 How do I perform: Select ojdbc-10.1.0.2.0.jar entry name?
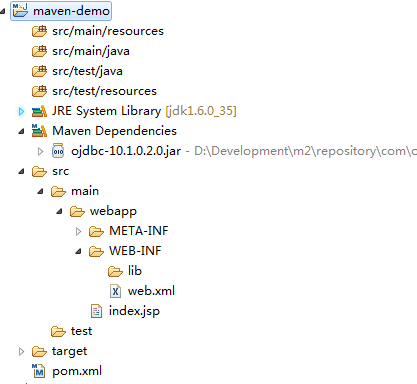coord(126,151)
